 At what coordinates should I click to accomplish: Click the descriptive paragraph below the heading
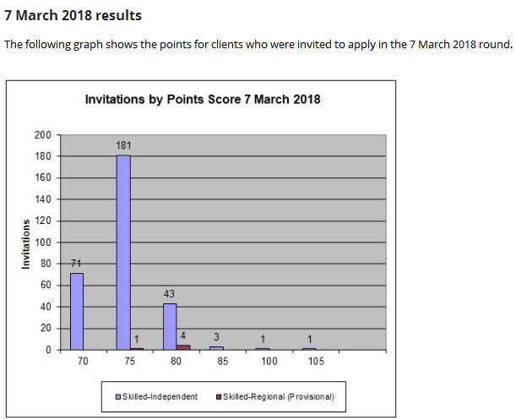[258, 44]
